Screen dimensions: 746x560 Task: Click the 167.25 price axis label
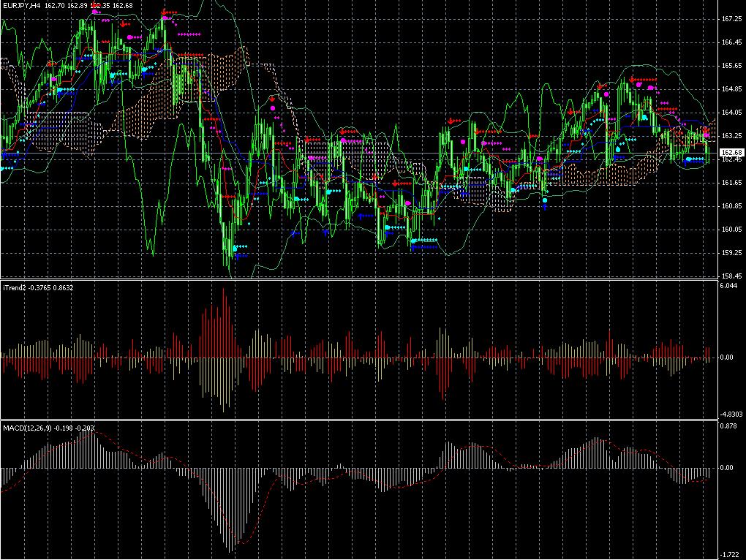pos(731,19)
